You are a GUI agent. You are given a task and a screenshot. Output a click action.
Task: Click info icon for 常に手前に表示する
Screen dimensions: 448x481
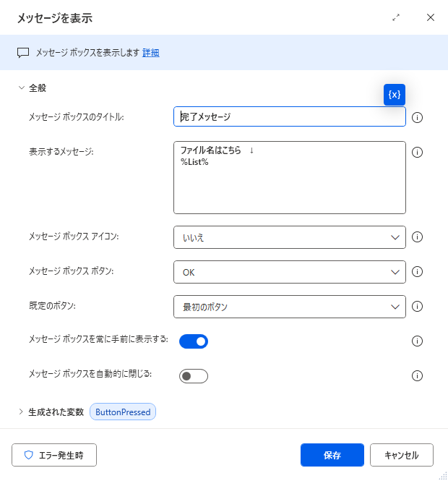(x=417, y=341)
